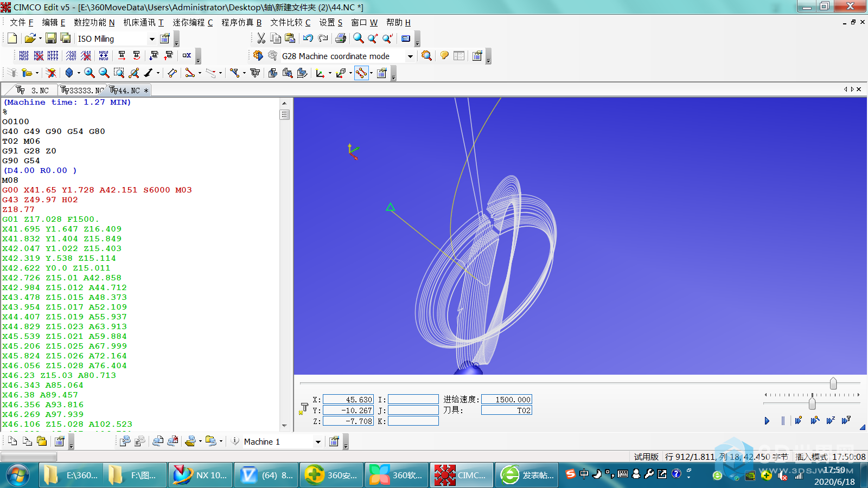
Task: Open the ISO Milling file type dropdown
Action: 152,39
